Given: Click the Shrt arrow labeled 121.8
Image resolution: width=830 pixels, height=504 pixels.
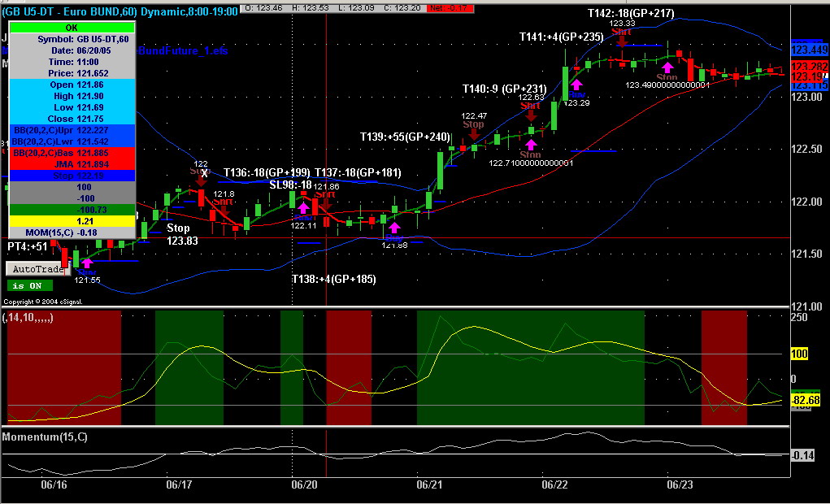Looking at the screenshot, I should point(223,211).
